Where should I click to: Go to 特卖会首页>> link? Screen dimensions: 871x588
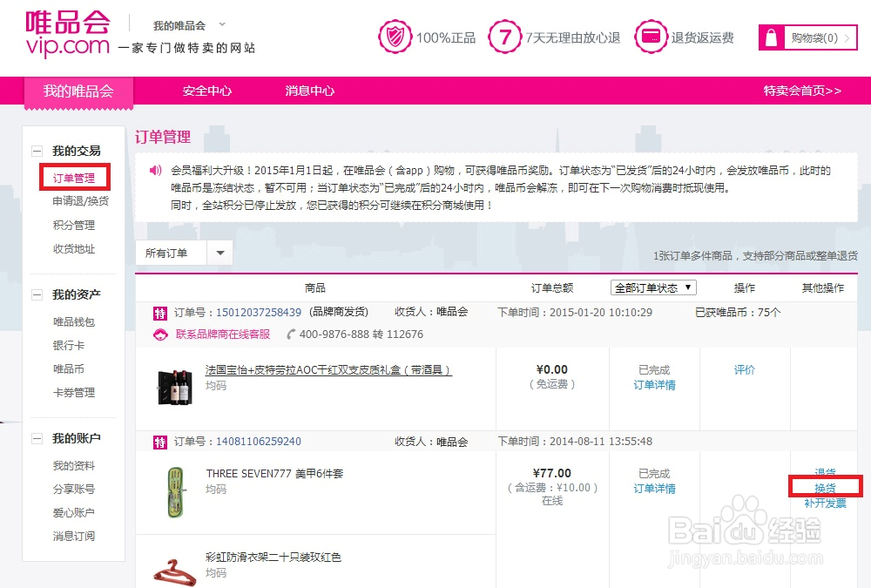(x=802, y=91)
